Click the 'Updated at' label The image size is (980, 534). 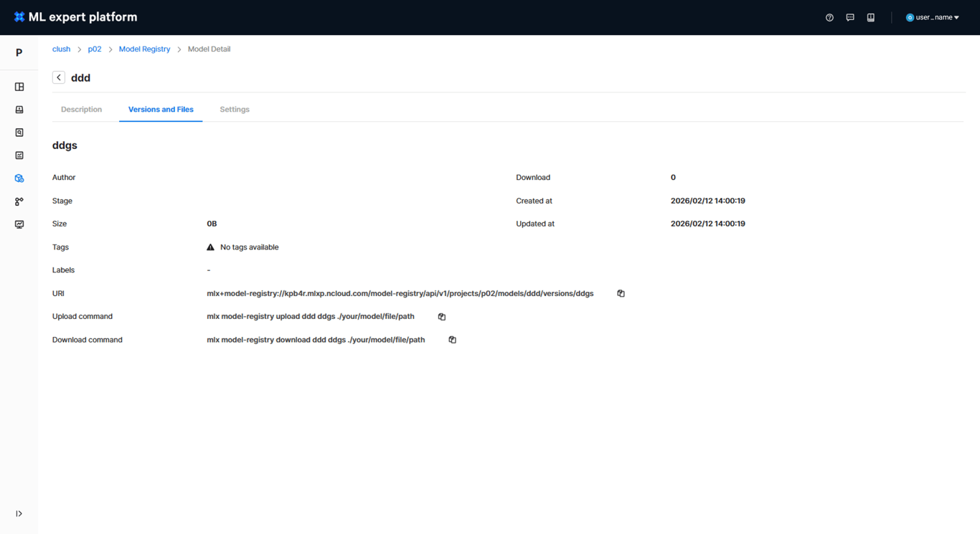pyautogui.click(x=535, y=224)
